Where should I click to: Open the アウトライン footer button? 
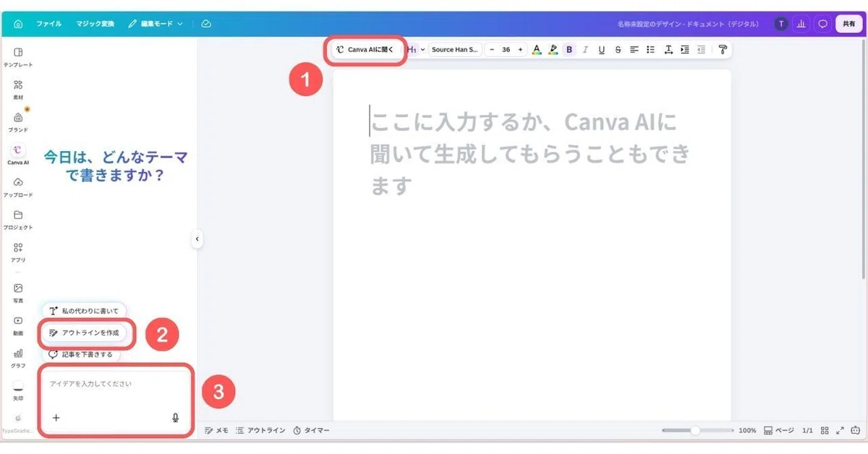[x=260, y=430]
